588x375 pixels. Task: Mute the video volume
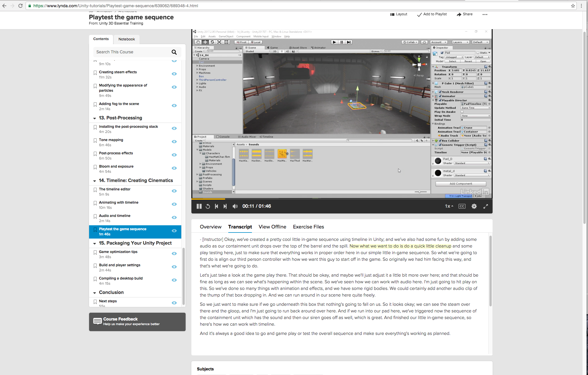pyautogui.click(x=235, y=206)
